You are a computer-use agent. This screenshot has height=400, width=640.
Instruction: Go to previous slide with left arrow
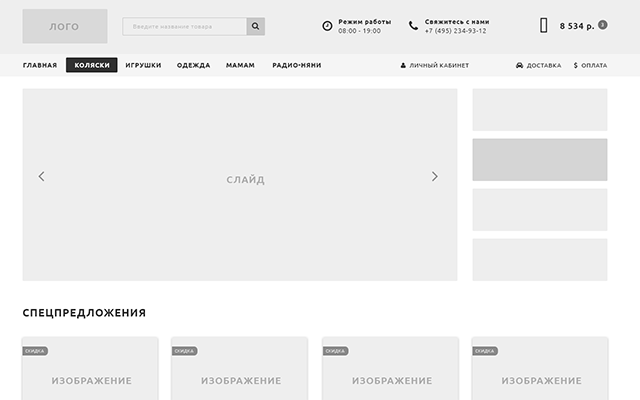(41, 176)
